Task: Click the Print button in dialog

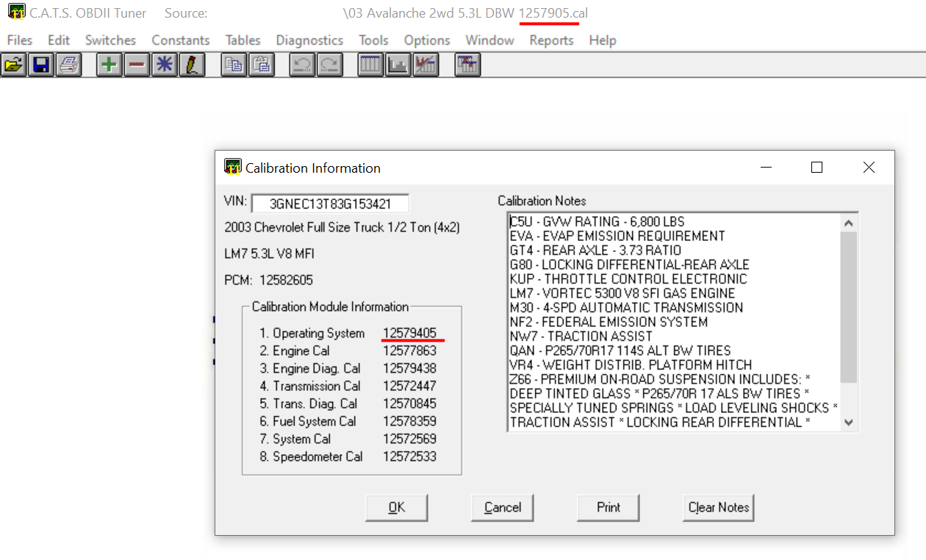Action: (x=609, y=507)
